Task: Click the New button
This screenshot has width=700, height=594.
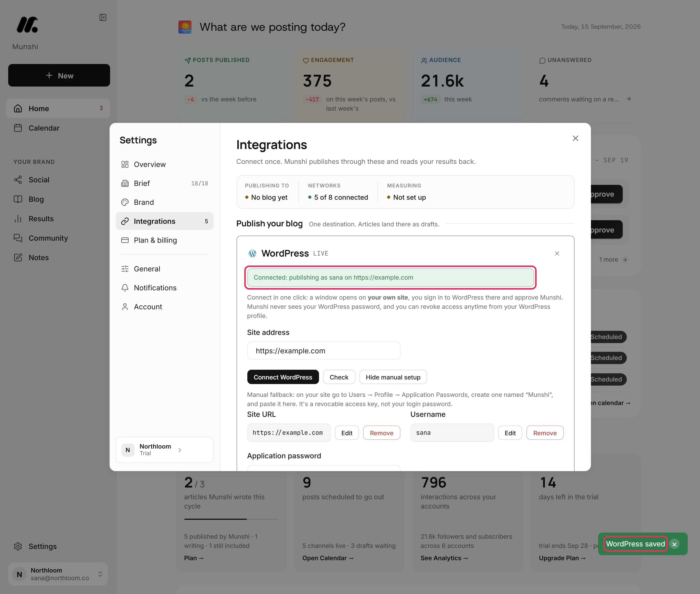Action: pos(59,76)
